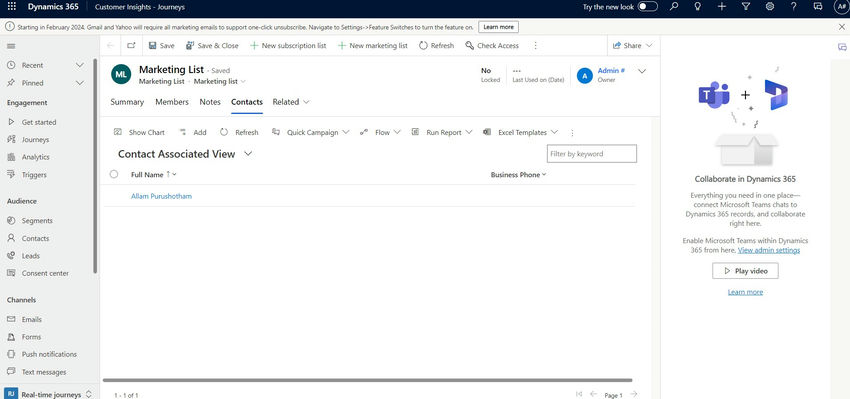Open Triggers in the sidebar
850x399 pixels.
coord(34,175)
